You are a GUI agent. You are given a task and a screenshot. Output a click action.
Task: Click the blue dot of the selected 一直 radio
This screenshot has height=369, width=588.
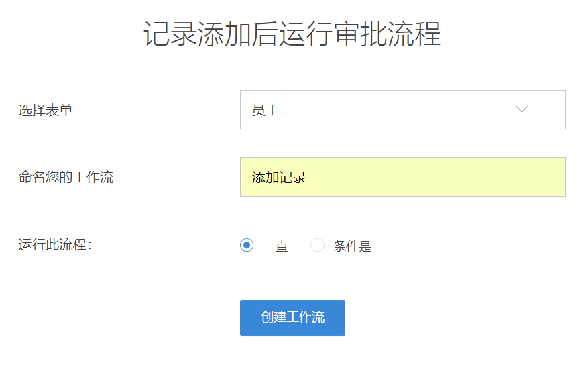[x=247, y=246]
